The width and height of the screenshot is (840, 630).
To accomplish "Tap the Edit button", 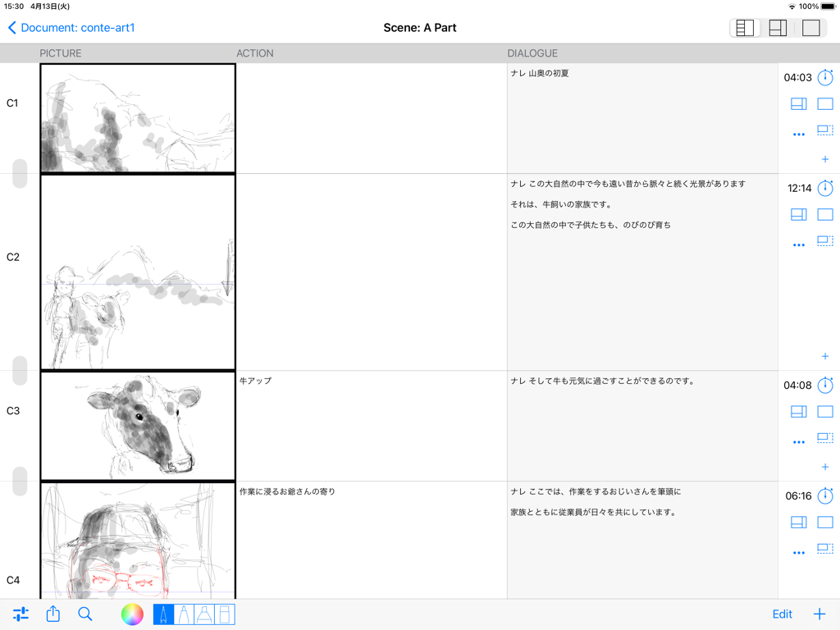I will pyautogui.click(x=782, y=614).
